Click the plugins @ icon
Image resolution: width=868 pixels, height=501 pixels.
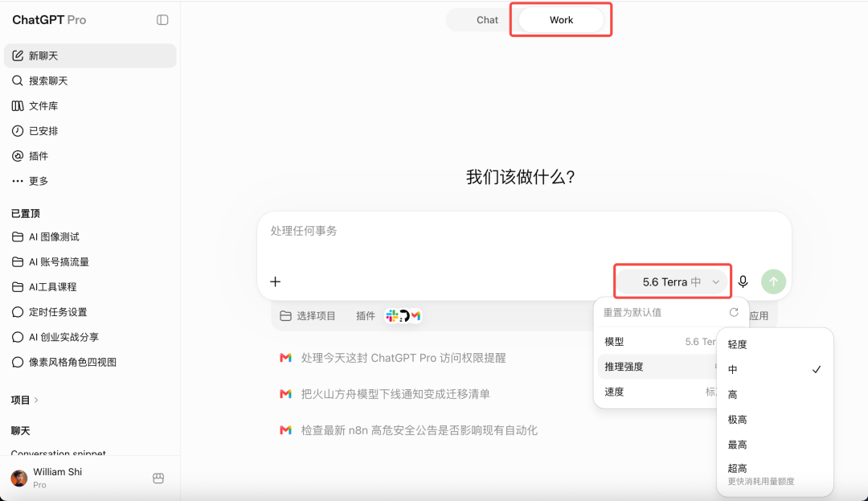pos(18,156)
